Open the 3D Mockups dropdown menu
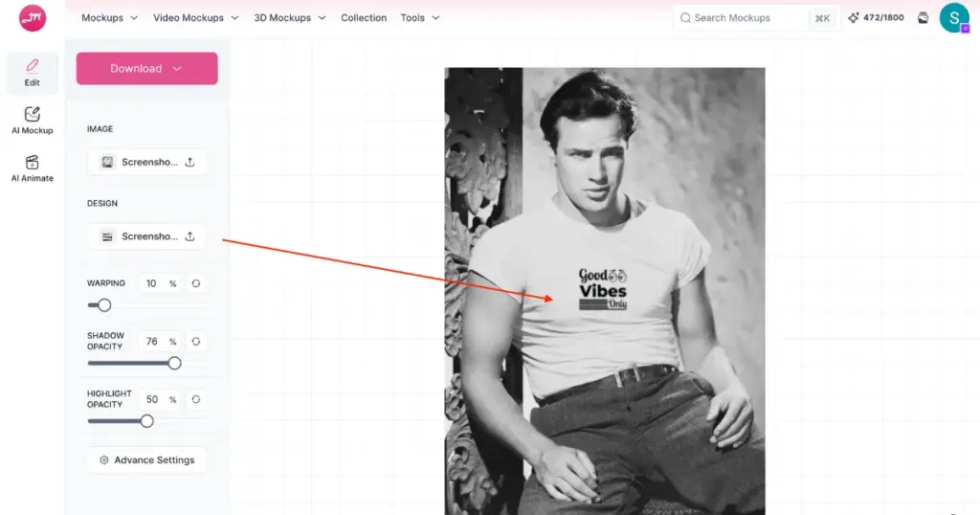 [289, 17]
